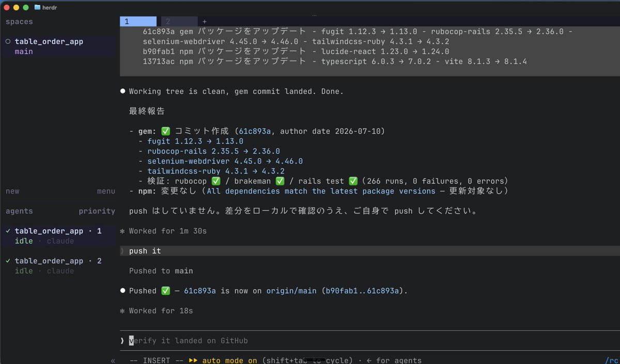Image resolution: width=620 pixels, height=364 pixels.
Task: Click the 'auto mode on' status indicator
Action: pos(229,360)
